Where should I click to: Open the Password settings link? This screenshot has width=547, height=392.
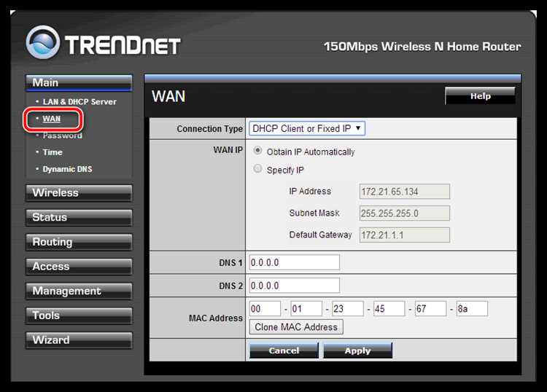point(63,136)
